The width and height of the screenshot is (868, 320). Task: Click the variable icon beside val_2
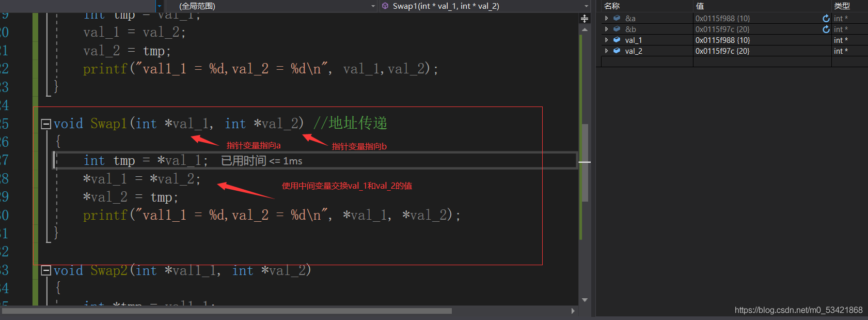click(617, 51)
